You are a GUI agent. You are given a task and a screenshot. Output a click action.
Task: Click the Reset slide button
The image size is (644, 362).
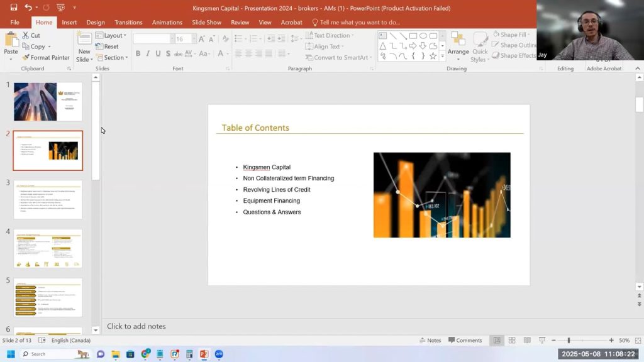click(x=107, y=47)
